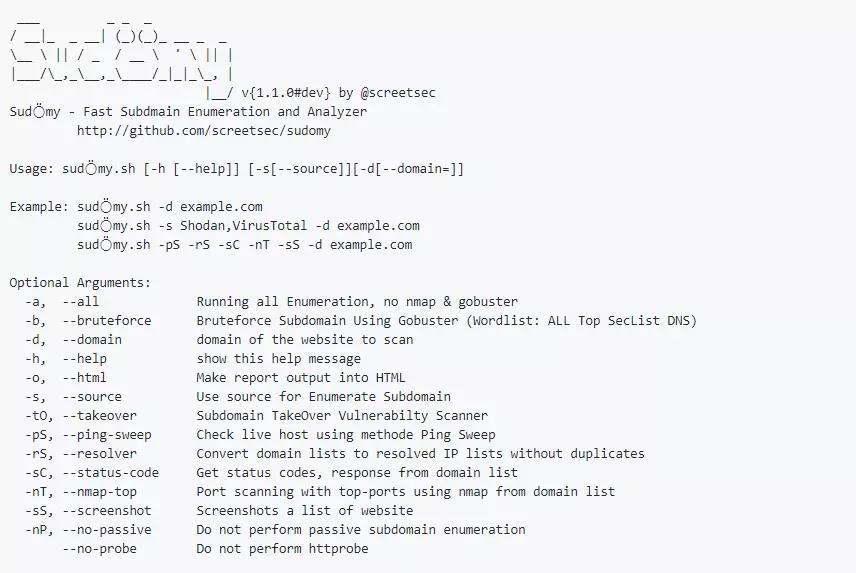Click the --takeover option text
This screenshot has height=573, width=856.
(99, 416)
